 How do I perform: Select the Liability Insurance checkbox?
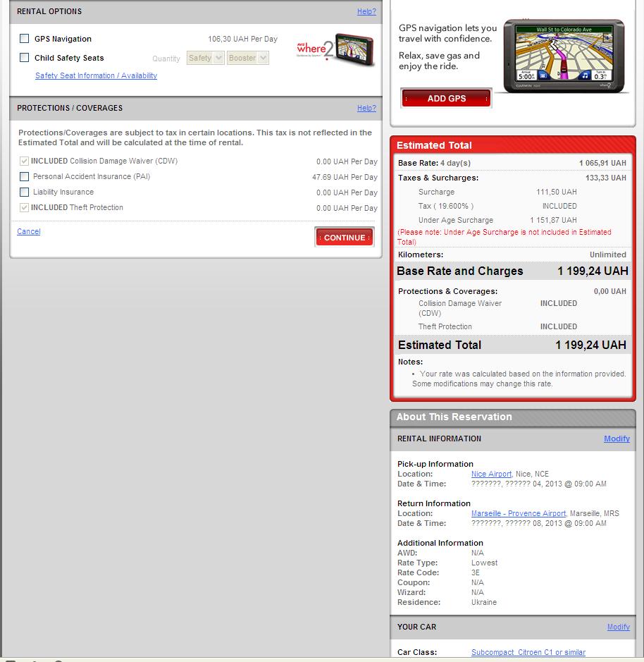coord(25,192)
